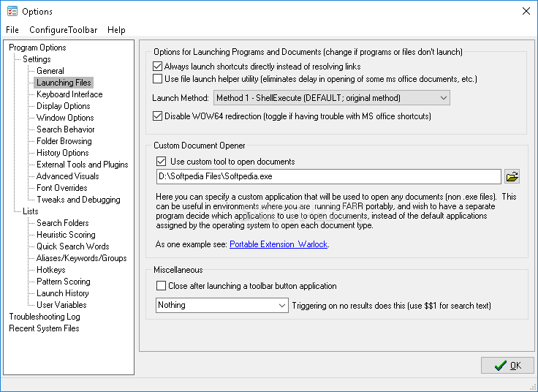The image size is (538, 392).
Task: Enable Use file launch helper utility
Action: [157, 78]
